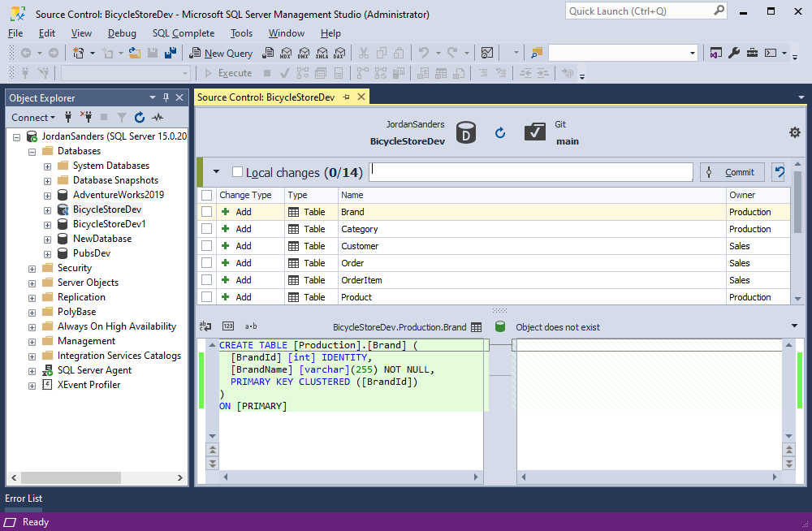
Task: Collapse the Local changes section arrow
Action: tap(217, 171)
